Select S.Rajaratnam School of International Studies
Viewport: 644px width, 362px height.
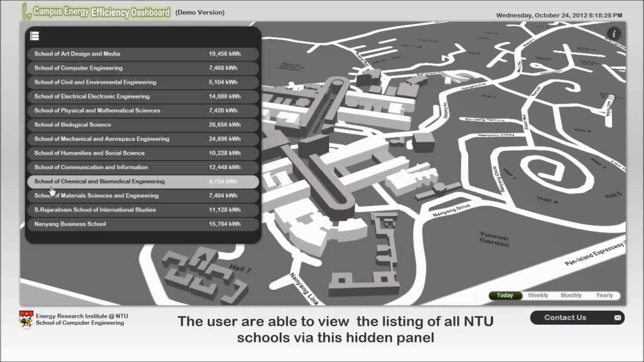pos(143,210)
